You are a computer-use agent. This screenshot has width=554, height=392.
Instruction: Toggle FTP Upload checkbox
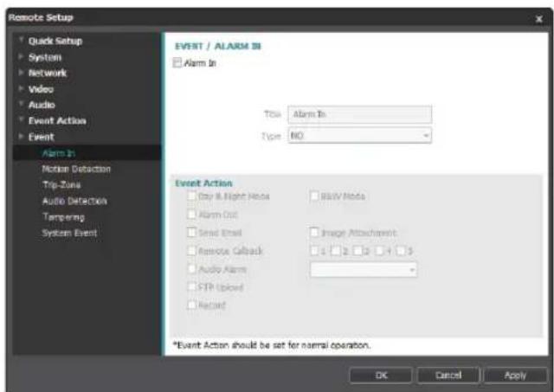point(191,286)
